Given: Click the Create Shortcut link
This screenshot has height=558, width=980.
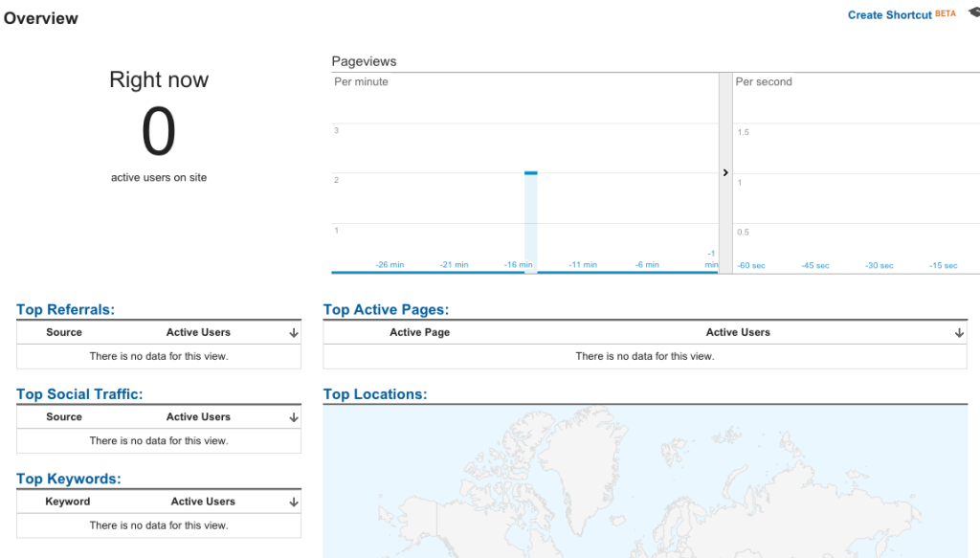Looking at the screenshot, I should [x=889, y=15].
